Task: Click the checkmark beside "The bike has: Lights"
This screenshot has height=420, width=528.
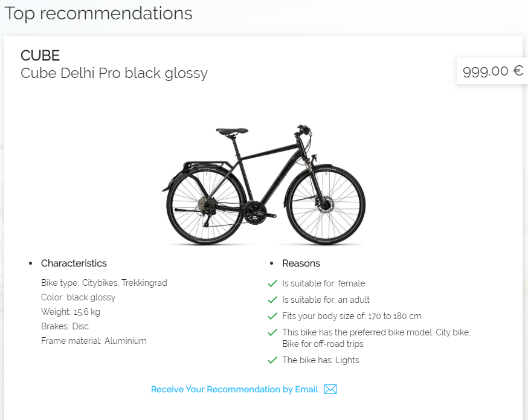Action: click(x=272, y=360)
